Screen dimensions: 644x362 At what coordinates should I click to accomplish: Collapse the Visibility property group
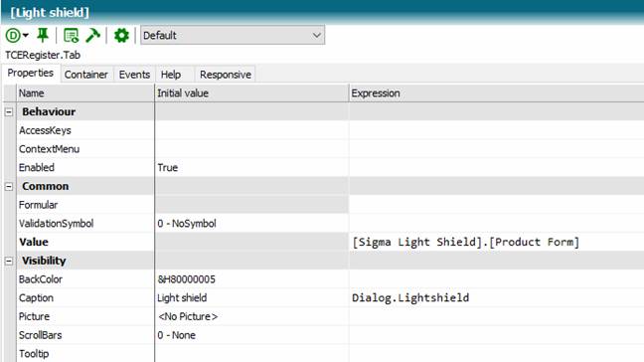9,261
